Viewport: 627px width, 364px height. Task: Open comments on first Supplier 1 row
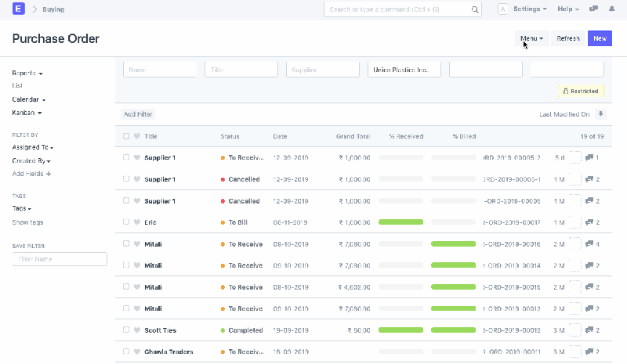593,157
